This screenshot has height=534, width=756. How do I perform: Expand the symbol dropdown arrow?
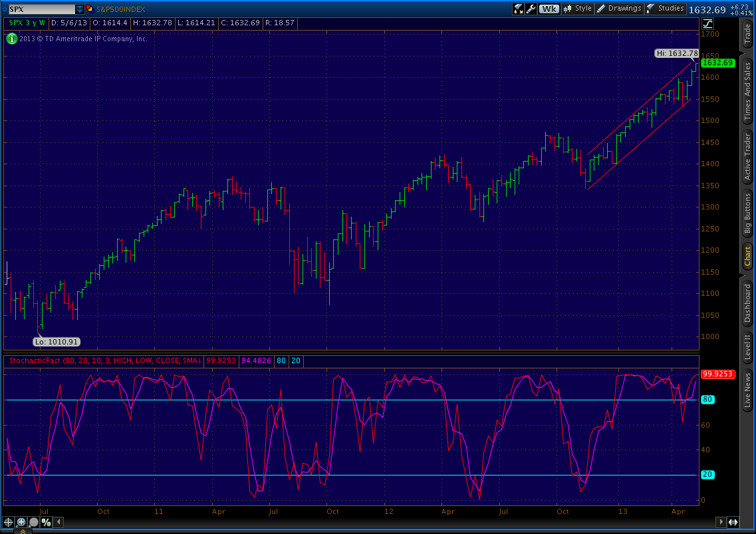80,9
